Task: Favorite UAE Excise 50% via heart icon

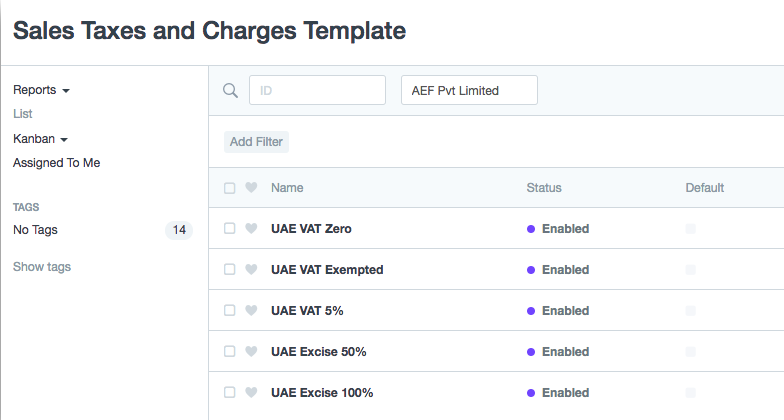Action: 251,351
